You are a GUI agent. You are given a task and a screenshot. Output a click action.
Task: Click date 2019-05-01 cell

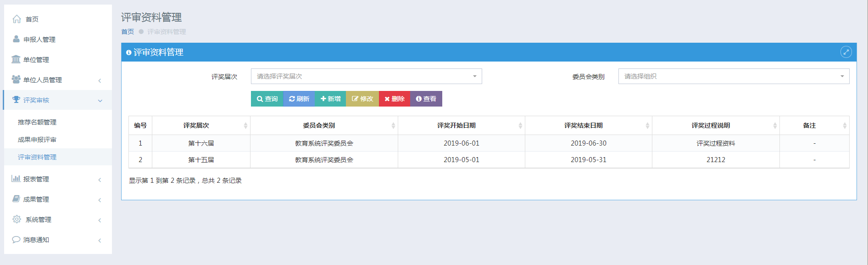point(462,160)
